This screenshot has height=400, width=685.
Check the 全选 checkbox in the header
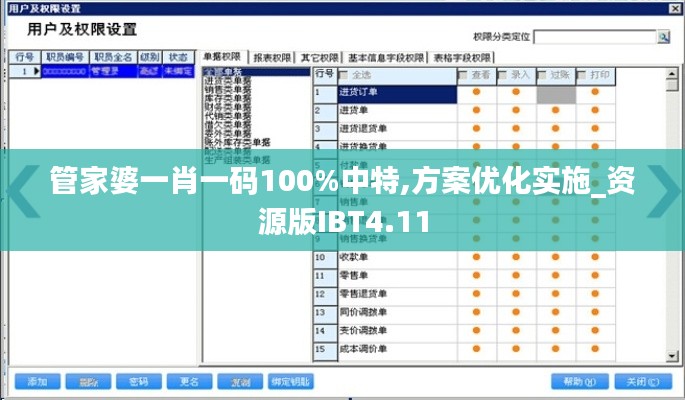tap(343, 75)
